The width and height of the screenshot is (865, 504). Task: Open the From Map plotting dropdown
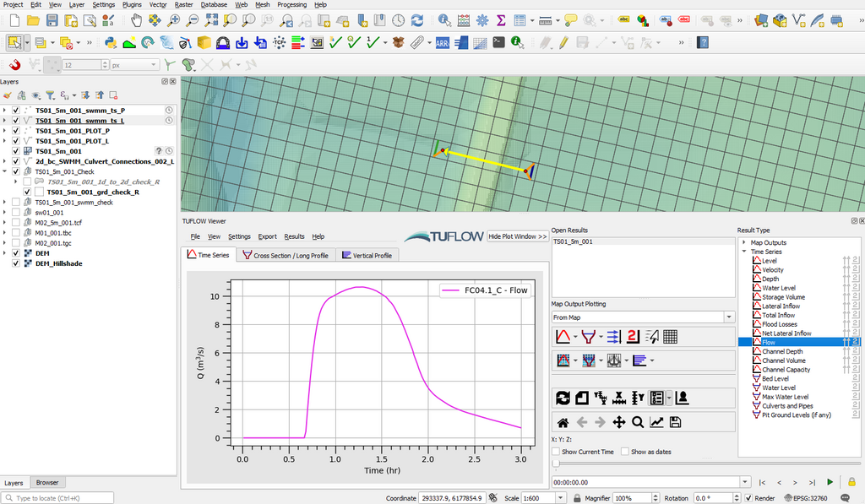(x=643, y=317)
